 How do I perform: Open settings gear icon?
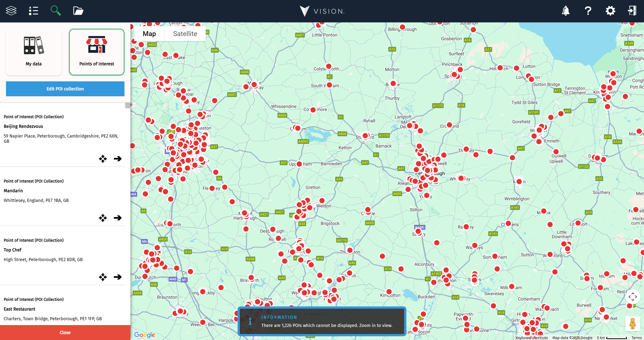(610, 11)
